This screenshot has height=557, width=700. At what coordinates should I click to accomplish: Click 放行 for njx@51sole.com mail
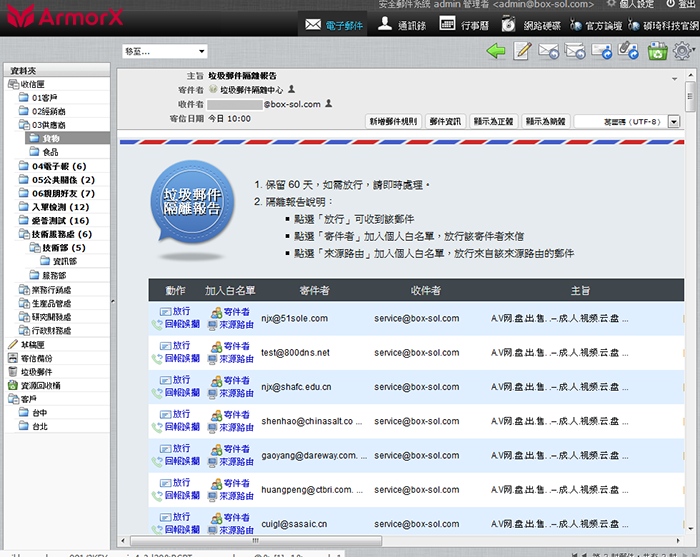coord(180,312)
